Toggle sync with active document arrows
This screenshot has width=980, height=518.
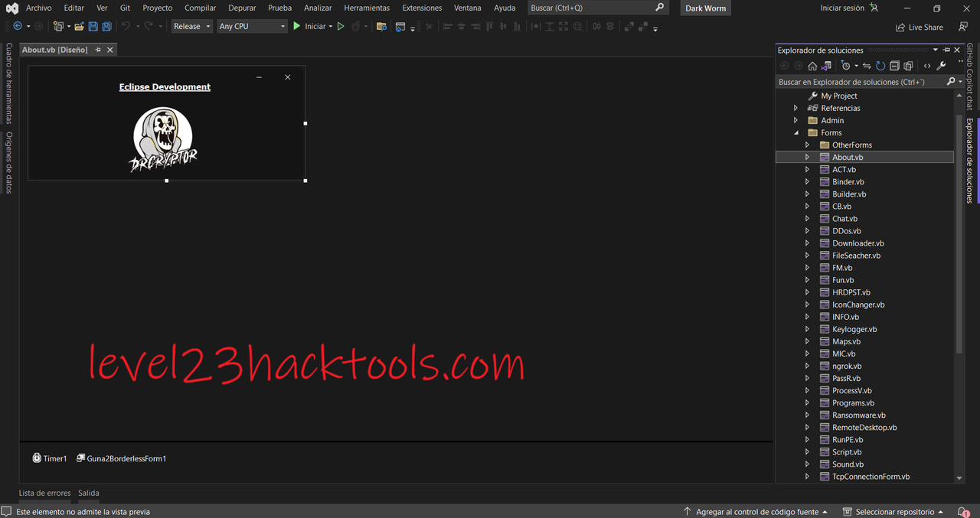tap(867, 66)
